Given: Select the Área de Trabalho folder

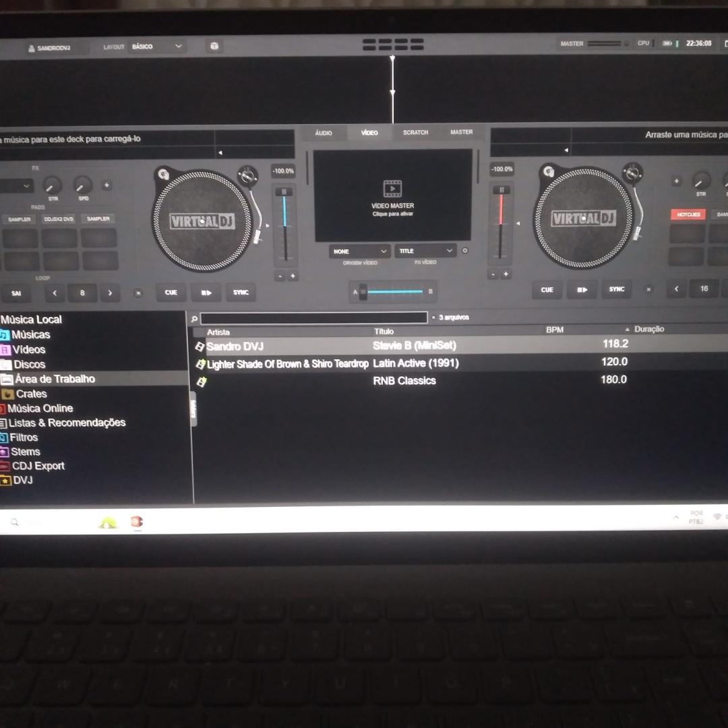Looking at the screenshot, I should (x=94, y=380).
